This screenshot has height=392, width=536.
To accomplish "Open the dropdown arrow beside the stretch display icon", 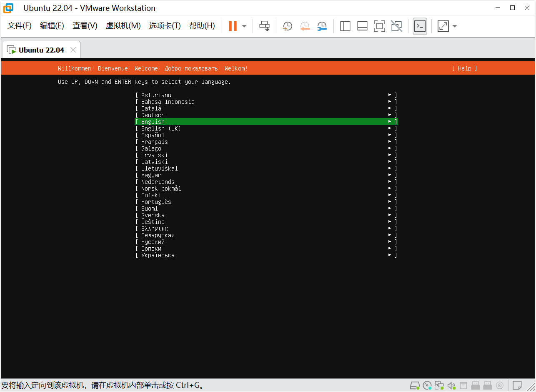I will [455, 26].
